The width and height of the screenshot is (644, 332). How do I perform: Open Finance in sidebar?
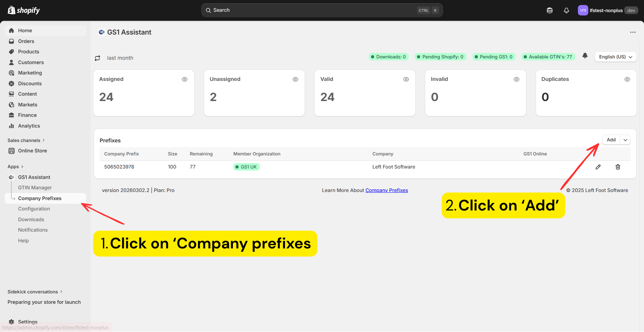(x=45, y=115)
